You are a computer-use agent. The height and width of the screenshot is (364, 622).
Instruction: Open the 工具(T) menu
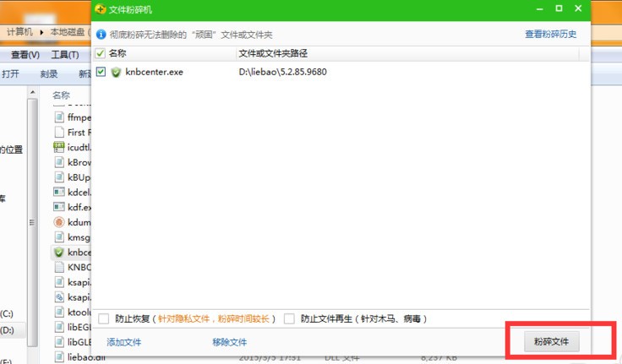pos(65,55)
